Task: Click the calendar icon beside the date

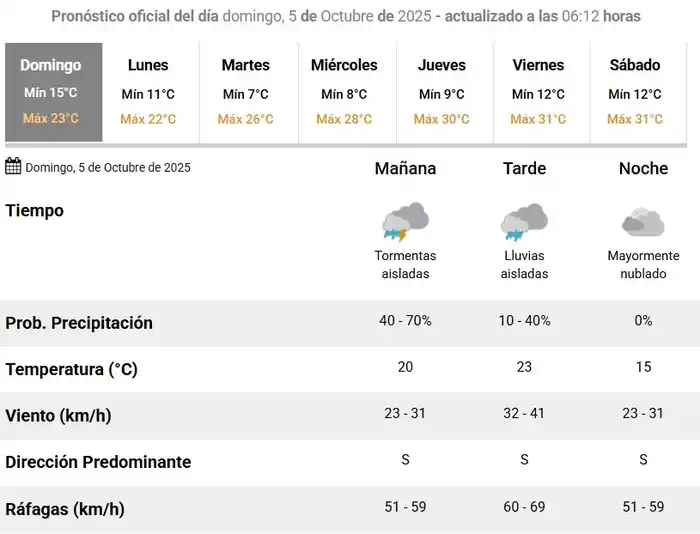Action: pos(14,167)
